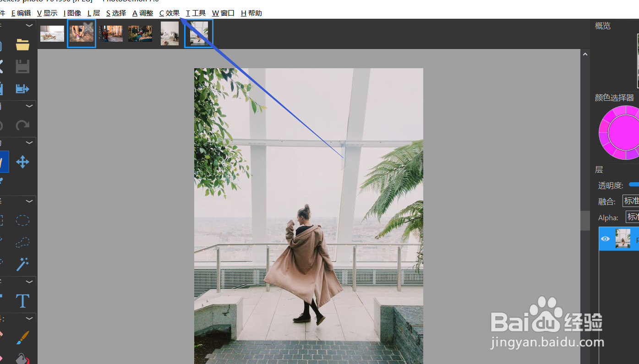Screen dimensions: 639x364
Task: Click the 概览 overview panel label
Action: click(x=602, y=26)
